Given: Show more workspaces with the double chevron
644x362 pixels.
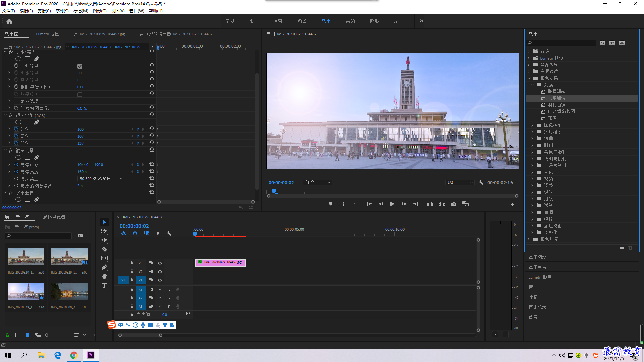Looking at the screenshot, I should tap(422, 21).
